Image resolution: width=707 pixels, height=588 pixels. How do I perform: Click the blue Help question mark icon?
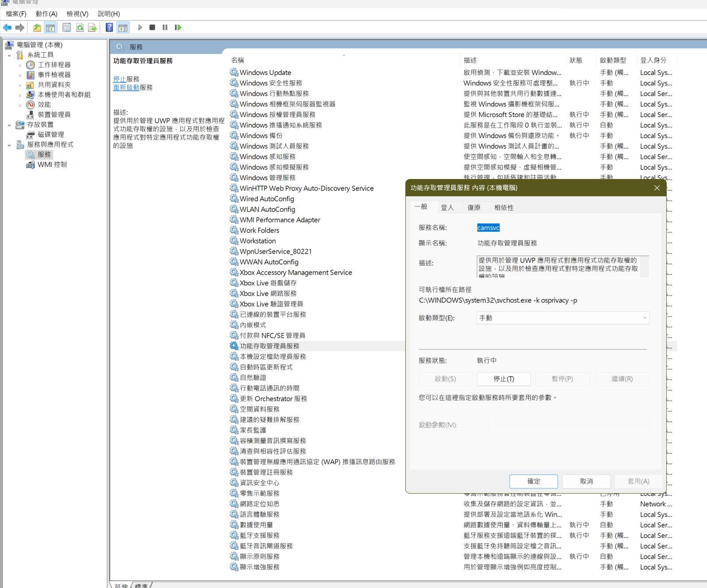click(109, 27)
